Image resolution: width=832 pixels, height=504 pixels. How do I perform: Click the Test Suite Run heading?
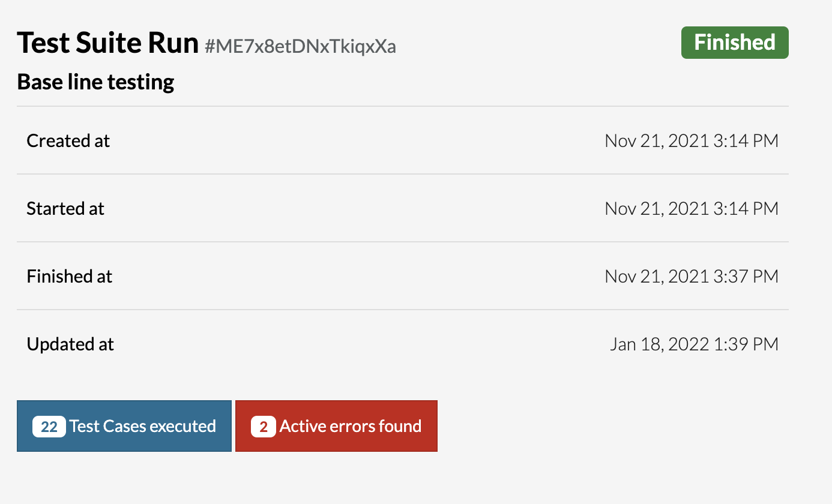click(x=107, y=43)
